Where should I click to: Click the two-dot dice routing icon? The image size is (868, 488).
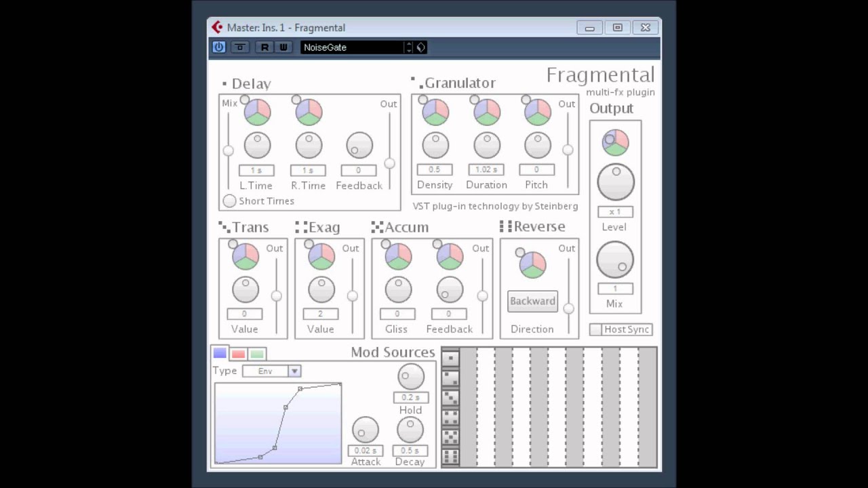[x=450, y=378]
